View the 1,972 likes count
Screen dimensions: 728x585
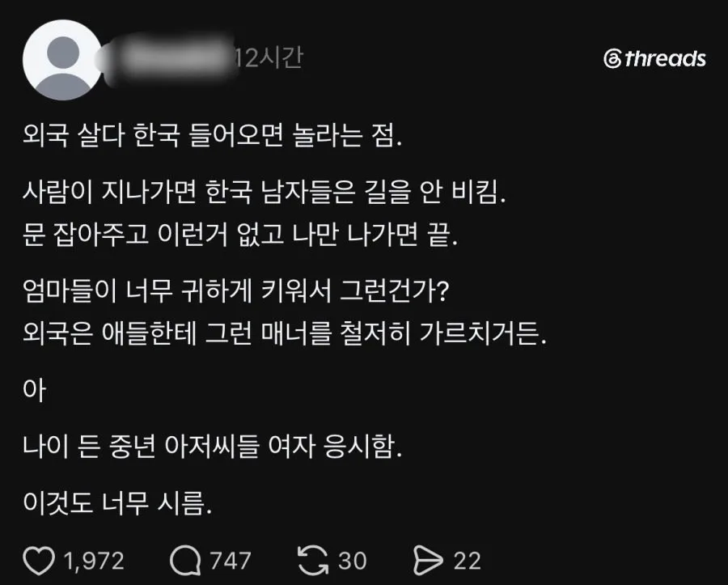tap(93, 561)
